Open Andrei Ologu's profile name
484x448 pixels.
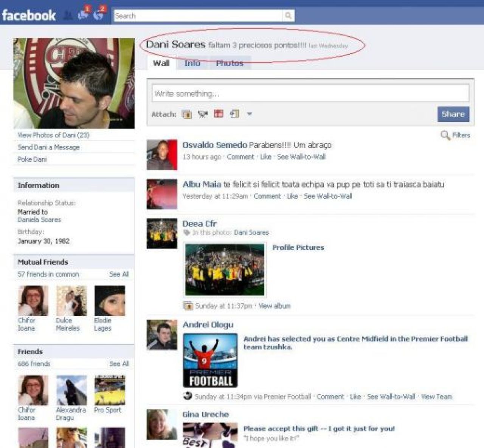click(208, 324)
